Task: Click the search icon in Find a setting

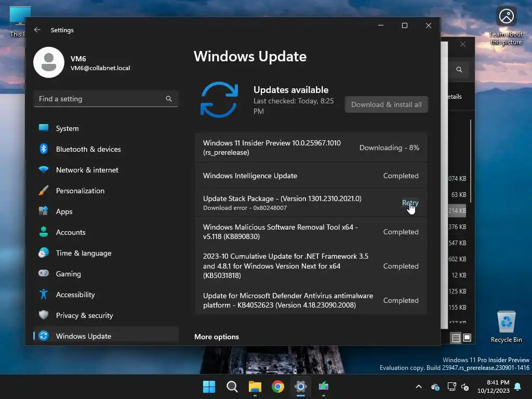Action: [x=169, y=99]
